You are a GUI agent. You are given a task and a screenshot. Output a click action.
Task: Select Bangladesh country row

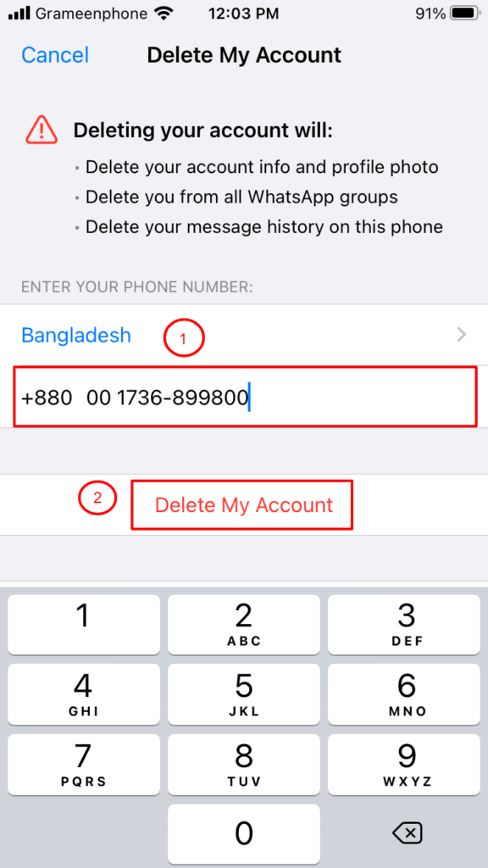pos(244,335)
